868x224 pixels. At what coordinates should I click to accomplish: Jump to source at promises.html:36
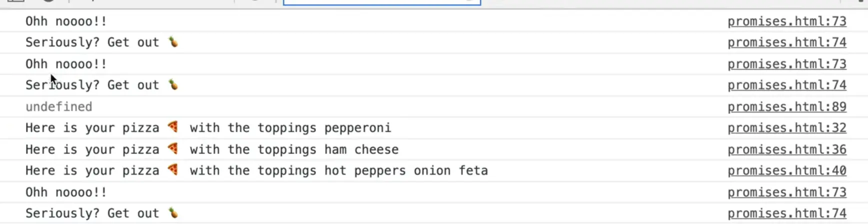pos(786,149)
